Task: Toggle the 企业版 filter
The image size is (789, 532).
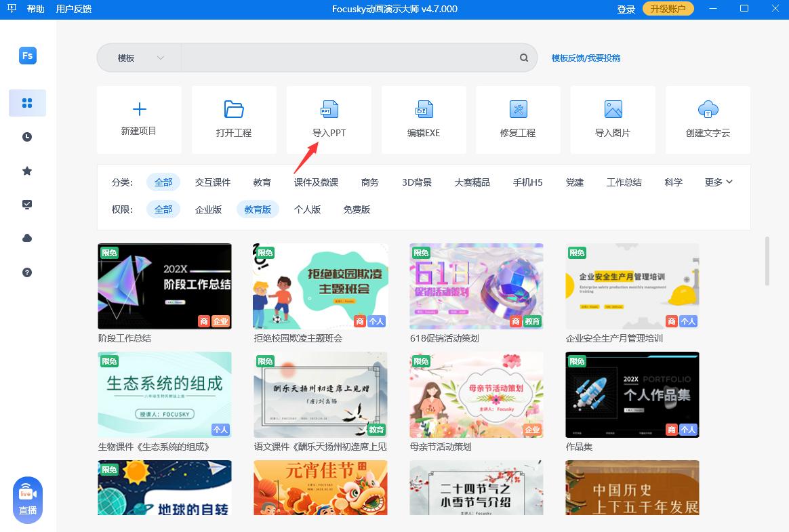Action: tap(210, 209)
